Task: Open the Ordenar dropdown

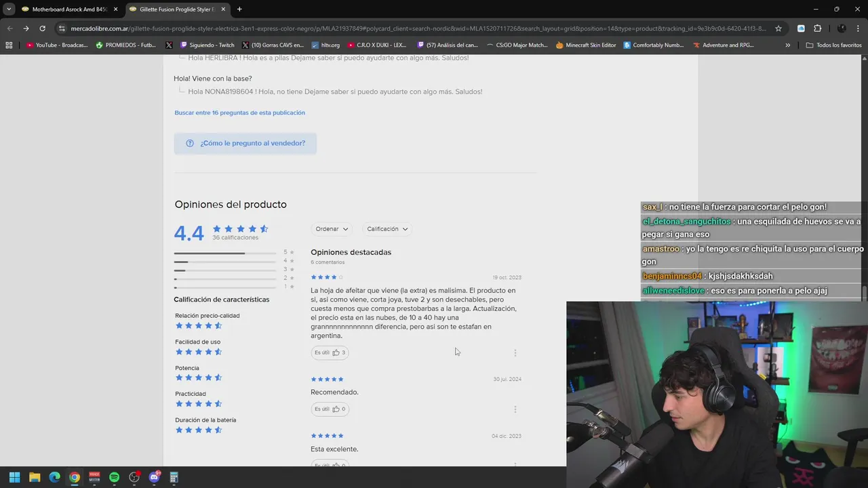Action: click(332, 229)
